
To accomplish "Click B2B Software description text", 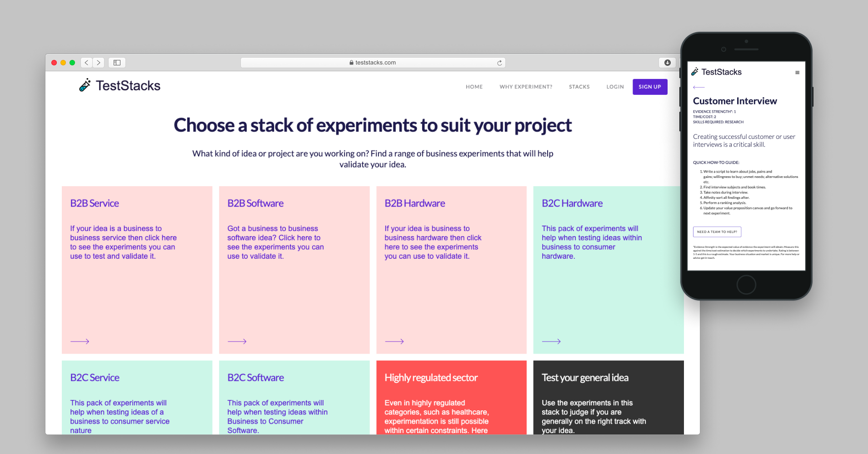I will point(275,242).
